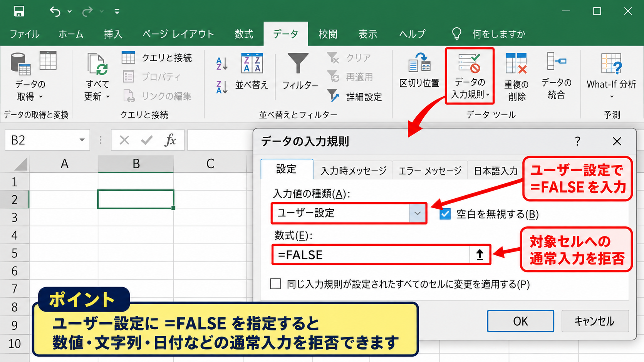Screen dimensions: 644x362
Task: Expand the Name Box dropdown arrow
Action: [x=82, y=140]
